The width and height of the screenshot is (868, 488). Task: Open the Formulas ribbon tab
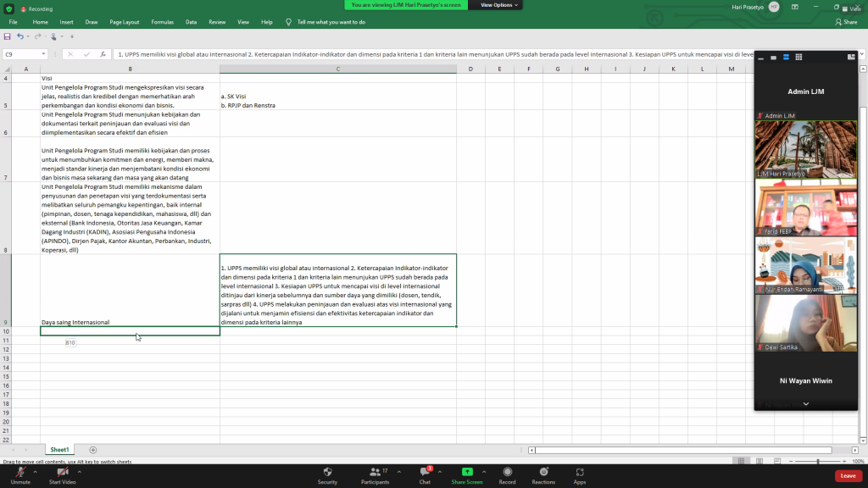coord(162,22)
